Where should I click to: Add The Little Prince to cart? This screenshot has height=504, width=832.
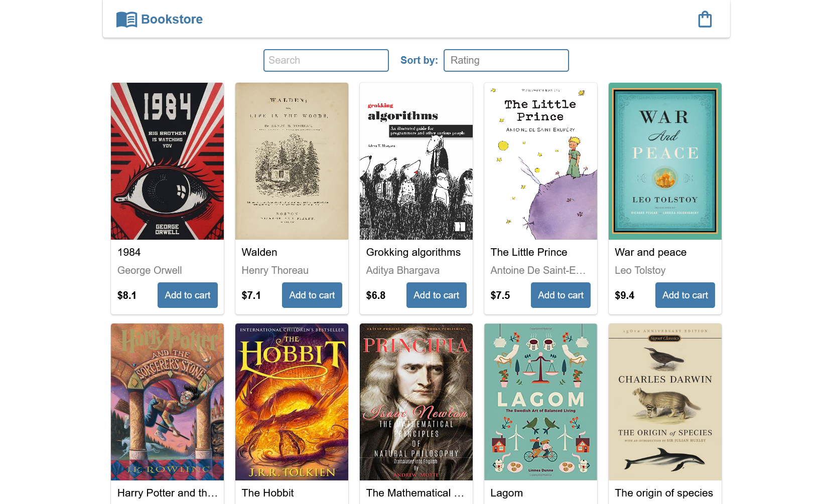[x=561, y=295]
